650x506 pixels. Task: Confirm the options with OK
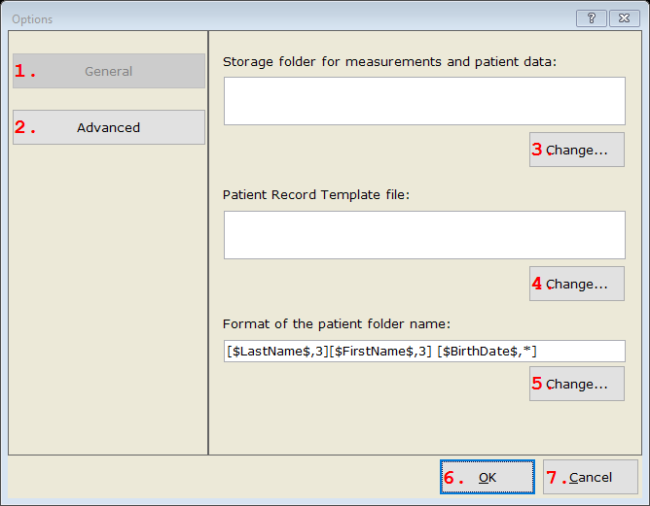(487, 477)
